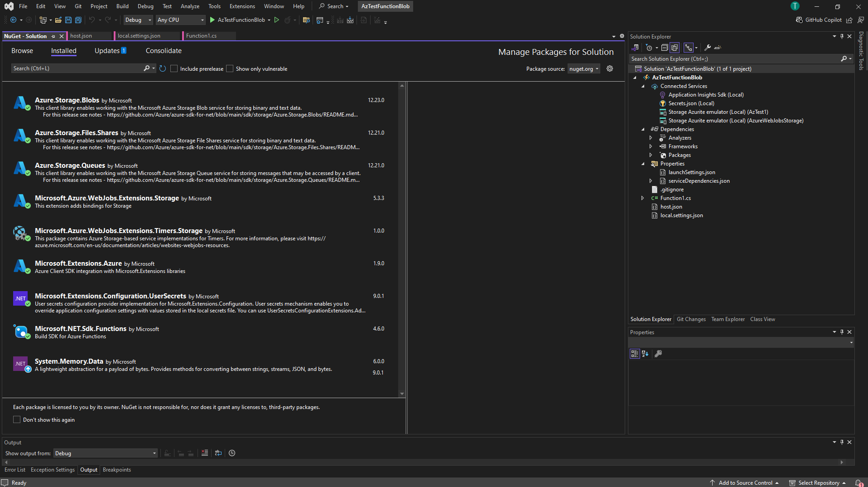Switch to the Error List tab
Screen dimensions: 868x487
(x=15, y=470)
